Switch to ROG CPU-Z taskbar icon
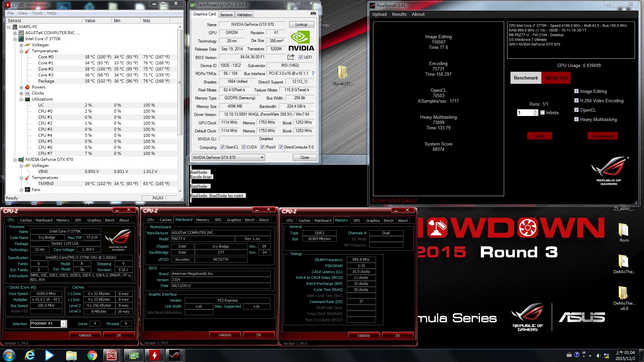This screenshot has width=644, height=362. click(x=112, y=355)
